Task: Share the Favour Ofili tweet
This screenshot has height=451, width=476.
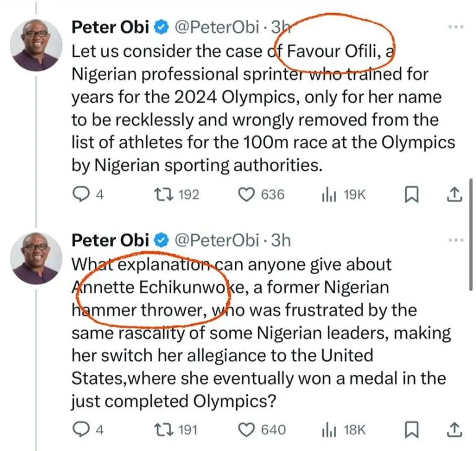Action: tap(454, 195)
